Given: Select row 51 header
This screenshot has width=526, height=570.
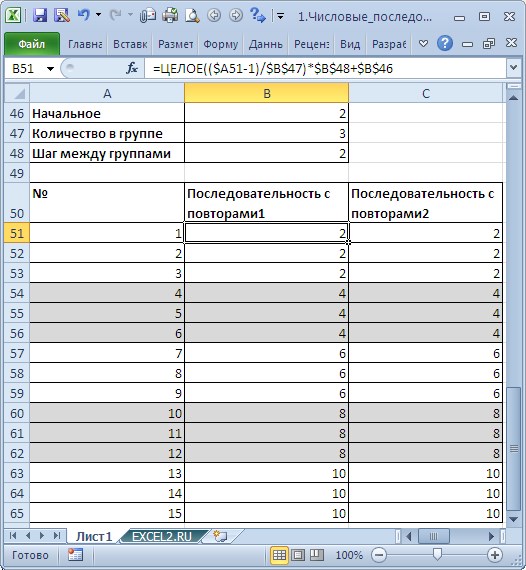Looking at the screenshot, I should point(17,233).
